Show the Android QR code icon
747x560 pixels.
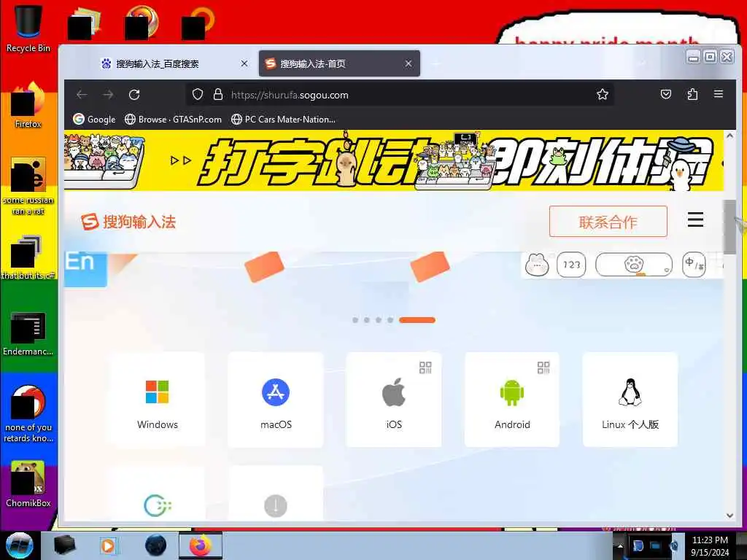543,367
